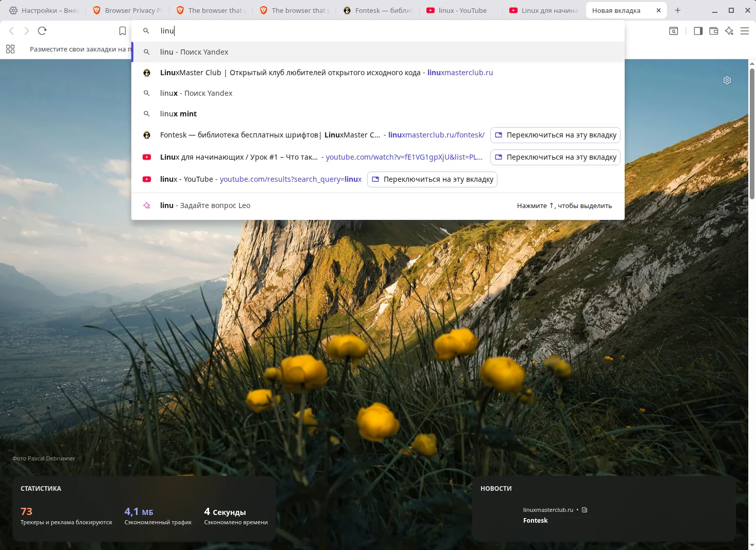Screen dimensions: 756x550
Task: Open the Leo AI assistant icon
Action: [729, 31]
